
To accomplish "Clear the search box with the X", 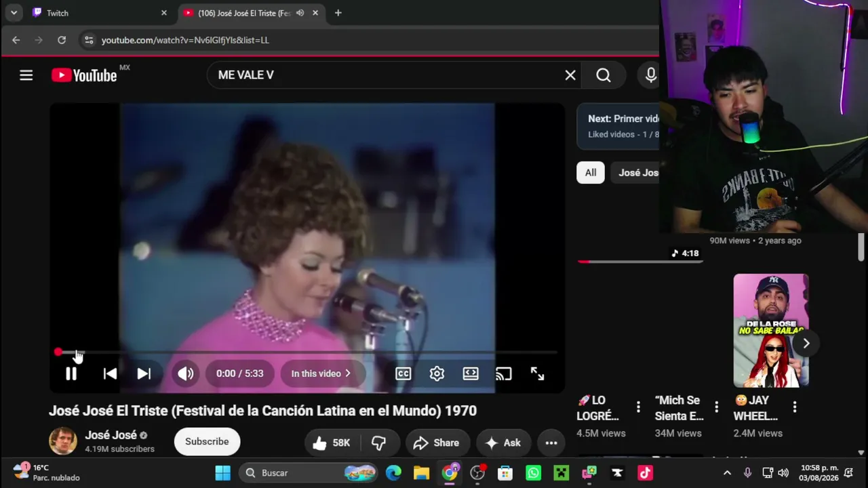I will click(x=570, y=75).
